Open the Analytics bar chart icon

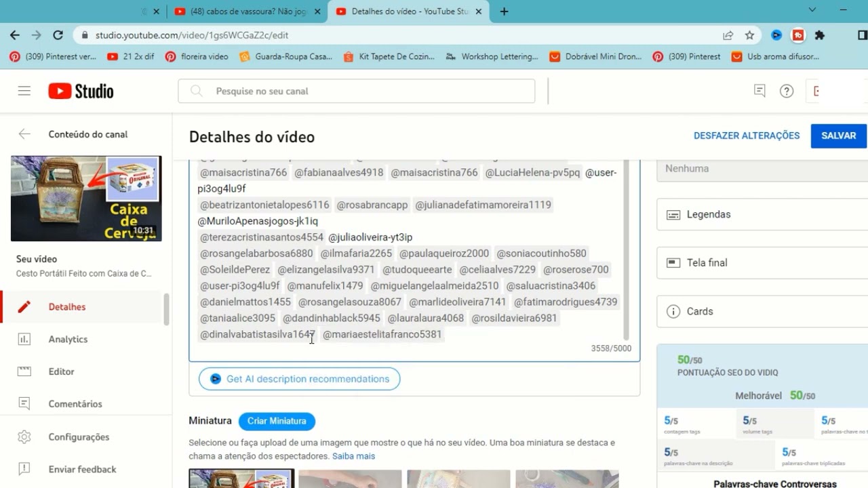coord(24,339)
